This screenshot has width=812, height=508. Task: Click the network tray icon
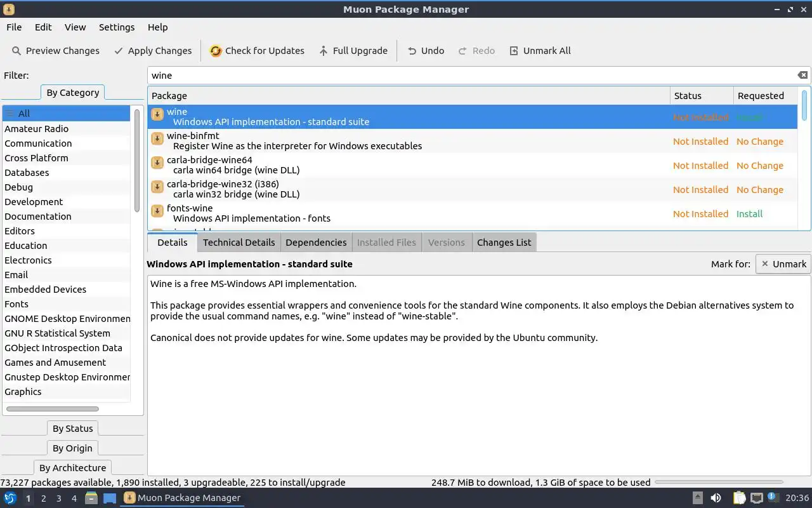[756, 498]
